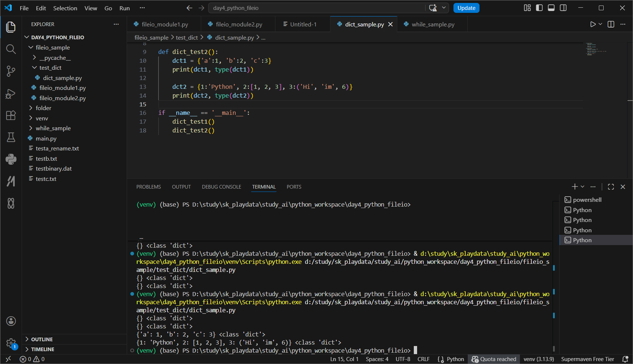Switch to the while_sample.py tab

pyautogui.click(x=432, y=24)
